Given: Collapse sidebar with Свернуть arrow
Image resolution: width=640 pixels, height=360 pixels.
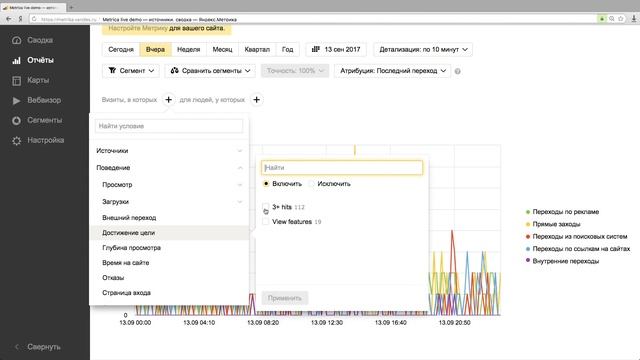Looking at the screenshot, I should click(x=17, y=347).
